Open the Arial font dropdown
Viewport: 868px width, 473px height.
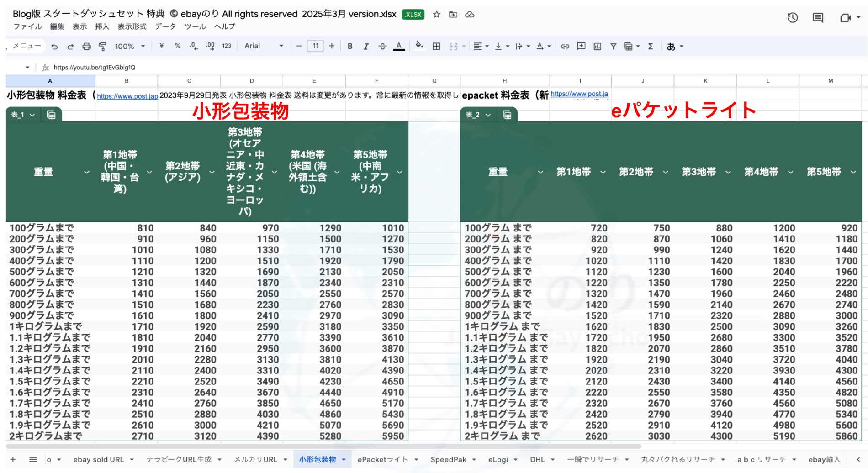click(264, 46)
